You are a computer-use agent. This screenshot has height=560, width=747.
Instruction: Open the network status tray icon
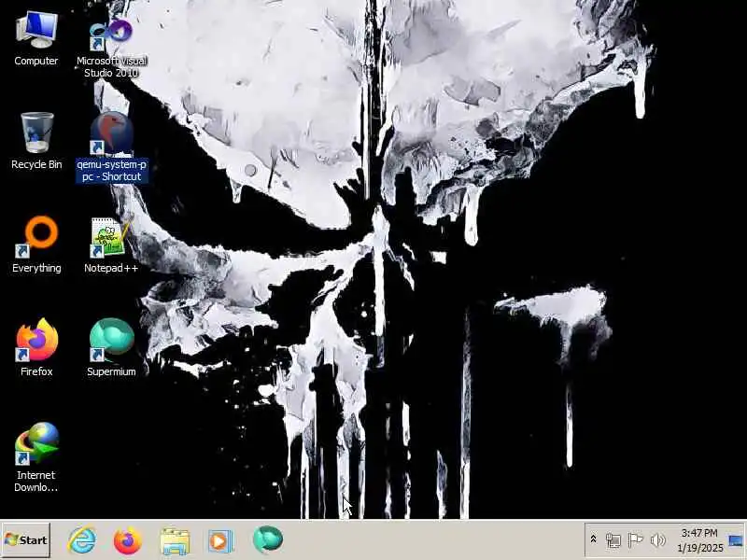tap(613, 540)
